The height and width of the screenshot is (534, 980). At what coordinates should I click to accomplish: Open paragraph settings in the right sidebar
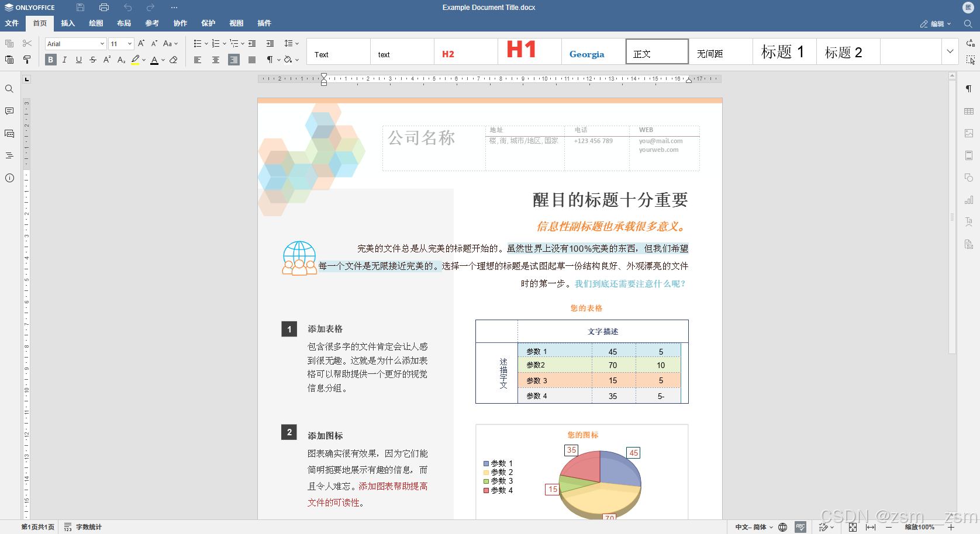click(969, 89)
